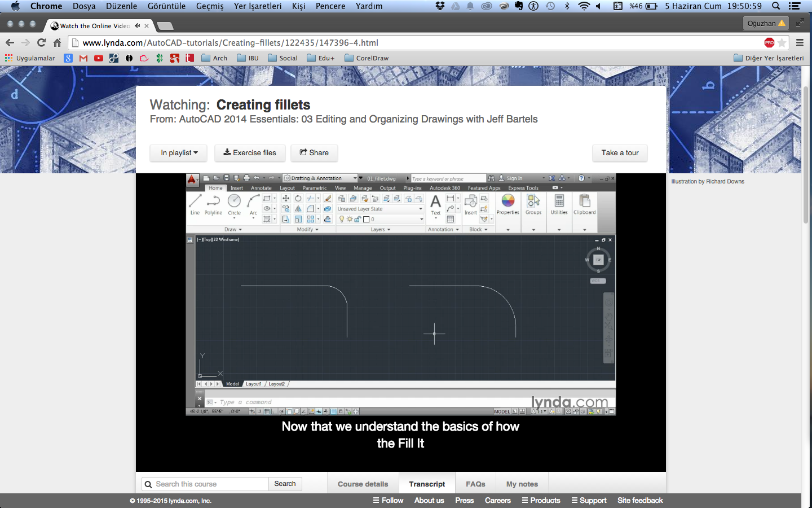Mute the tab using its speaker icon
Image resolution: width=812 pixels, height=508 pixels.
tap(137, 26)
